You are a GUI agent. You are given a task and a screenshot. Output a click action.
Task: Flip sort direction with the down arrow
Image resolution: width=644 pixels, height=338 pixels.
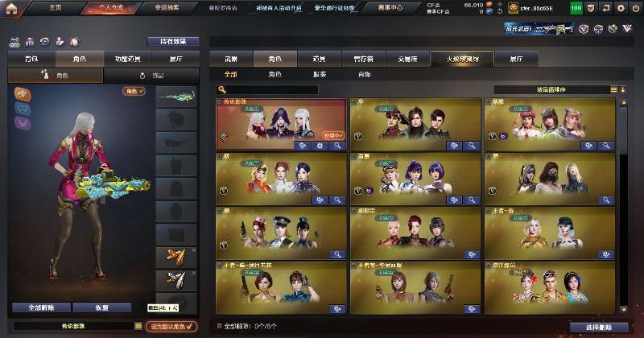point(623,89)
